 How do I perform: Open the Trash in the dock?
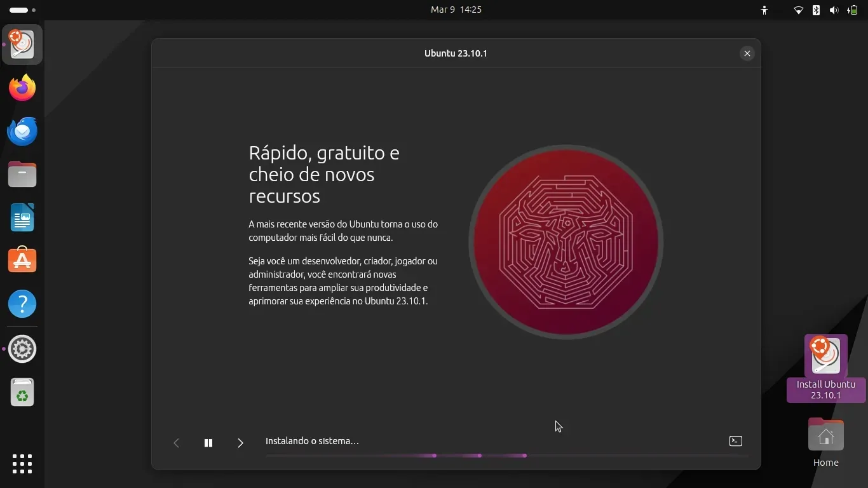(x=22, y=393)
